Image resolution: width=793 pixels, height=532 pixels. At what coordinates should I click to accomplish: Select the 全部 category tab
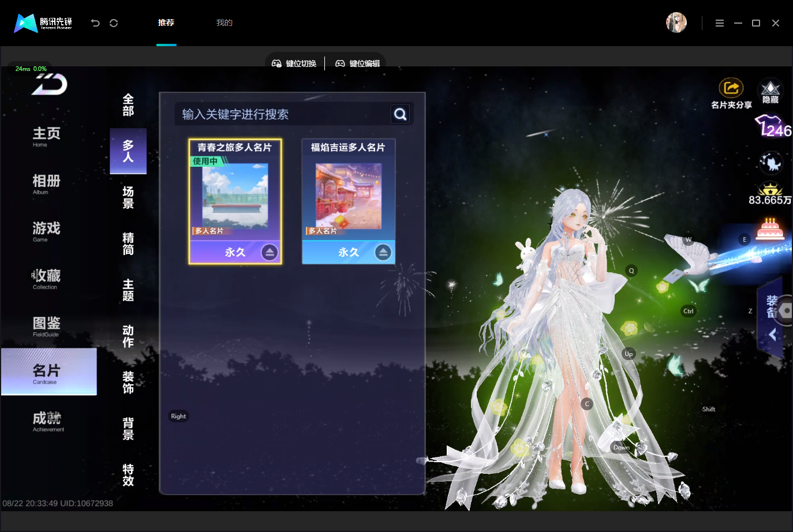click(128, 105)
